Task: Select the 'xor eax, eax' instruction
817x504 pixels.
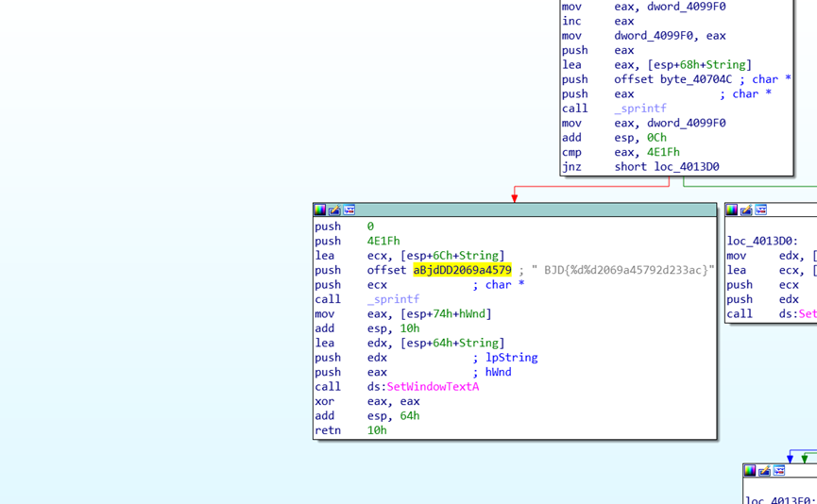Action: (x=366, y=401)
